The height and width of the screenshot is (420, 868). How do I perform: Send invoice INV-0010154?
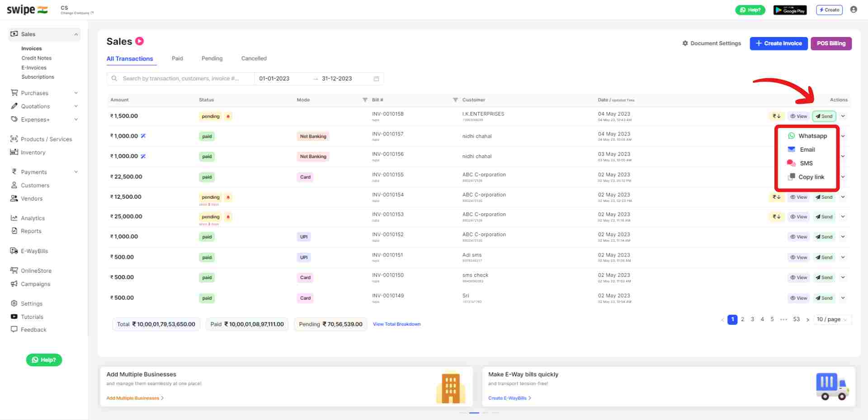coord(824,197)
